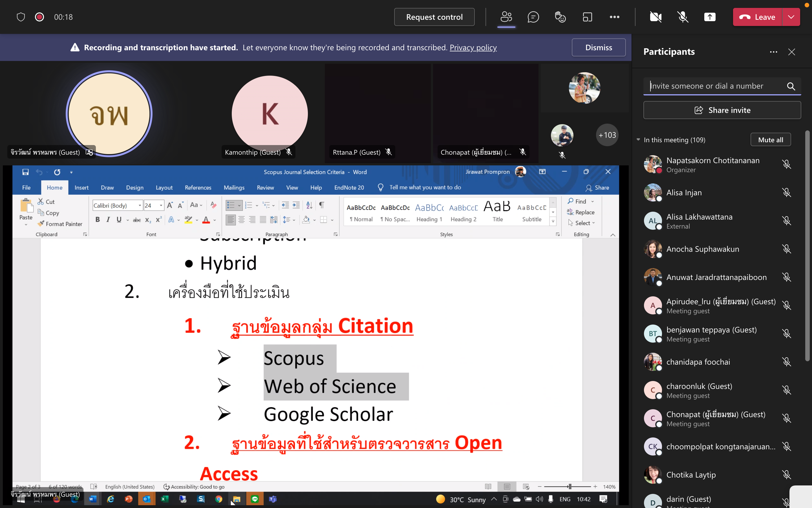Image resolution: width=812 pixels, height=508 pixels.
Task: Click the Decrease Indent icon
Action: tap(285, 205)
